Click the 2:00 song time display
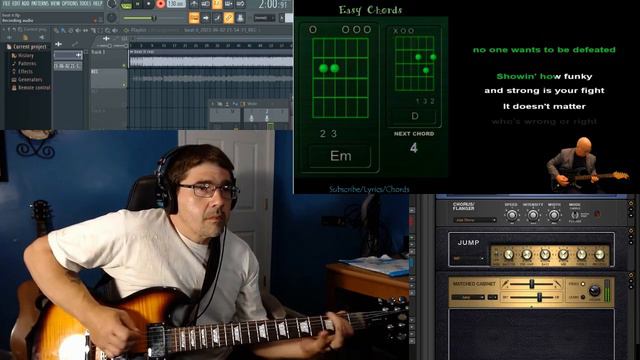The width and height of the screenshot is (640, 360). [273, 4]
